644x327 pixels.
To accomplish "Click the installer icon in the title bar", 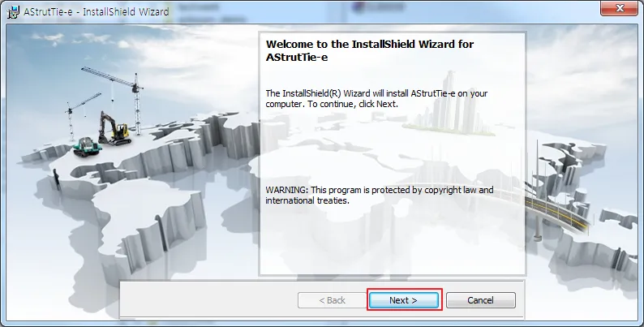I will tap(13, 11).
